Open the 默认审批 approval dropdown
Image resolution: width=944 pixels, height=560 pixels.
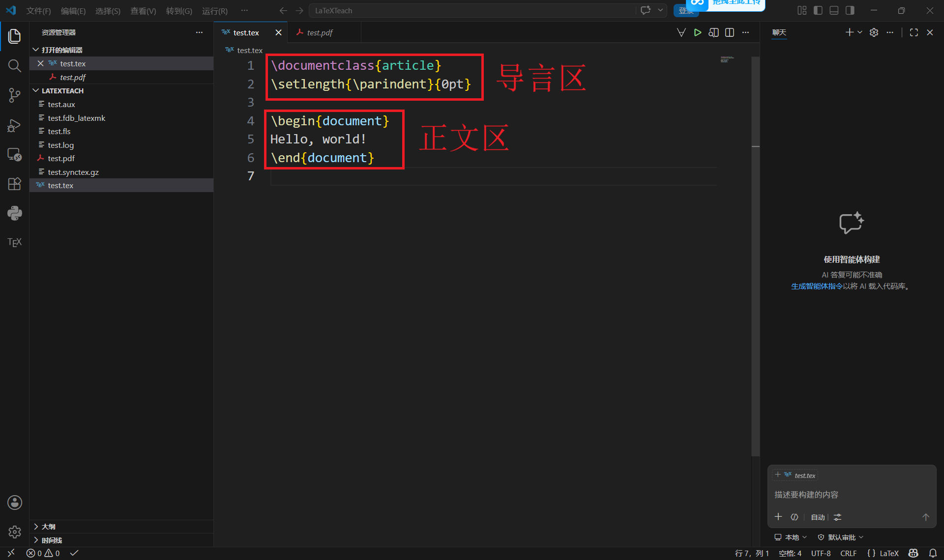[840, 537]
